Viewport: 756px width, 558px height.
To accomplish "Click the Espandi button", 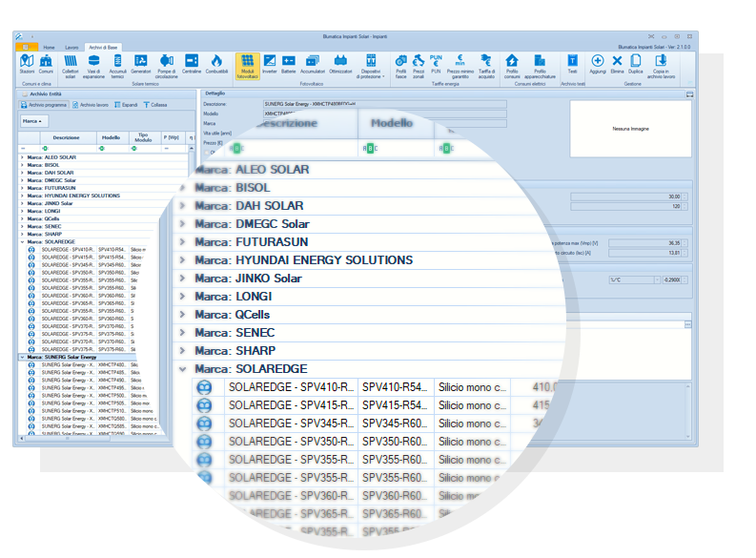I will (127, 105).
